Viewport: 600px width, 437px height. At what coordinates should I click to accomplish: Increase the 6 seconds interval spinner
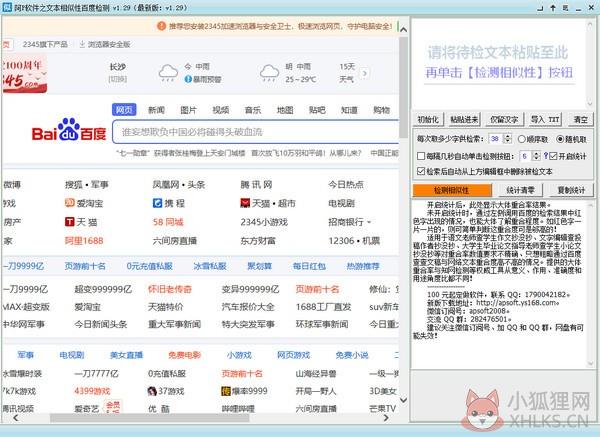pyautogui.click(x=536, y=153)
